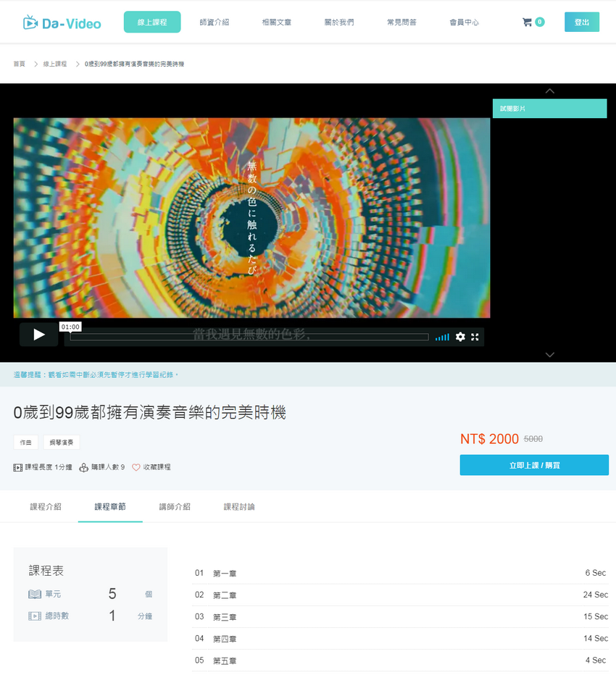Click the course title heading

coord(149,412)
